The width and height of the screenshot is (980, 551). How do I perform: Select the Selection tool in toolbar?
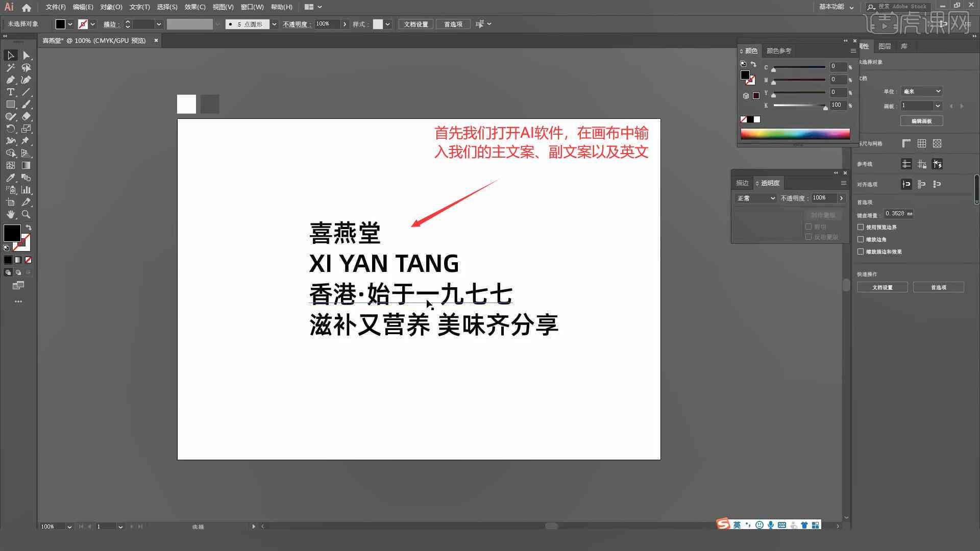(10, 55)
